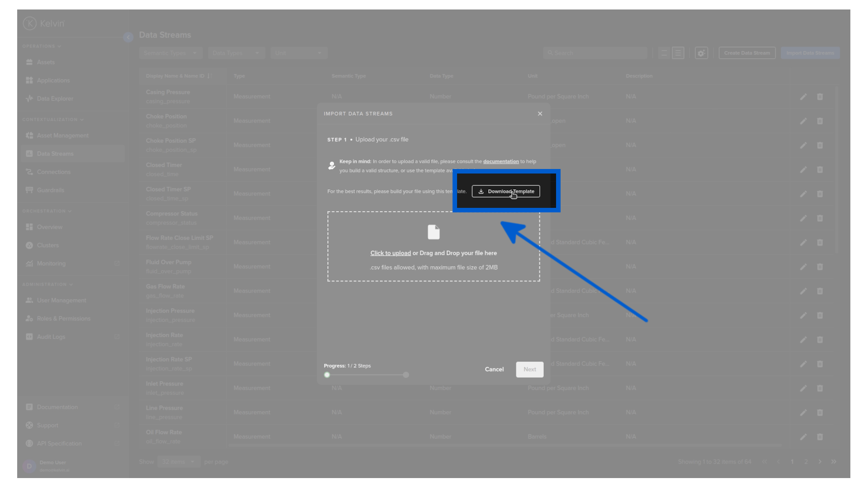Click the Download Template button
This screenshot has height=488, width=868.
pos(505,191)
